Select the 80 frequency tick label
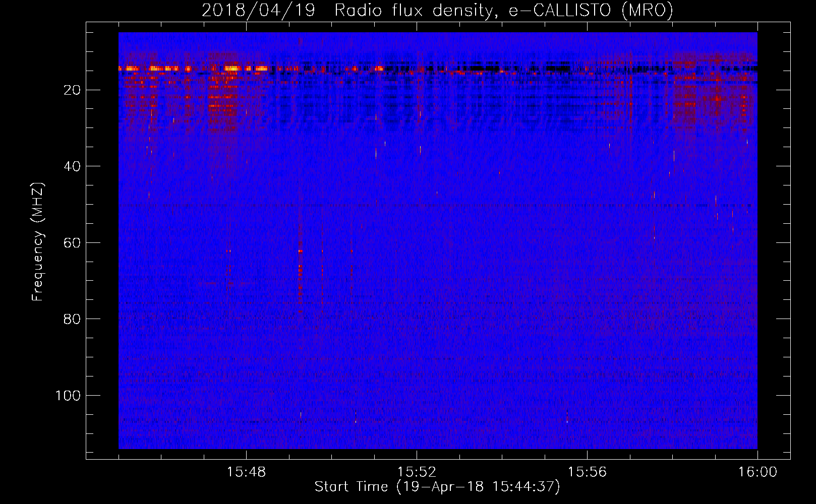Viewport: 816px width, 504px height. coord(73,319)
